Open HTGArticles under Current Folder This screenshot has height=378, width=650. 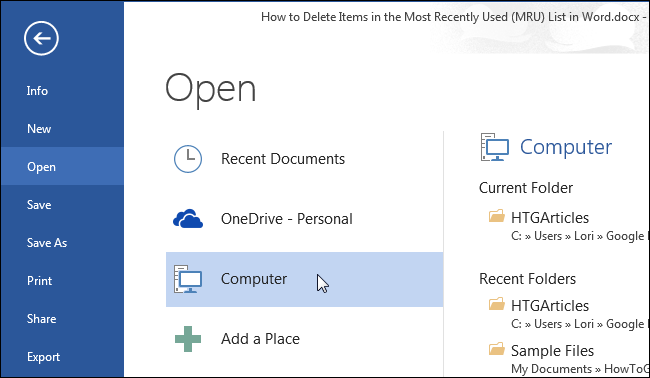tap(550, 218)
